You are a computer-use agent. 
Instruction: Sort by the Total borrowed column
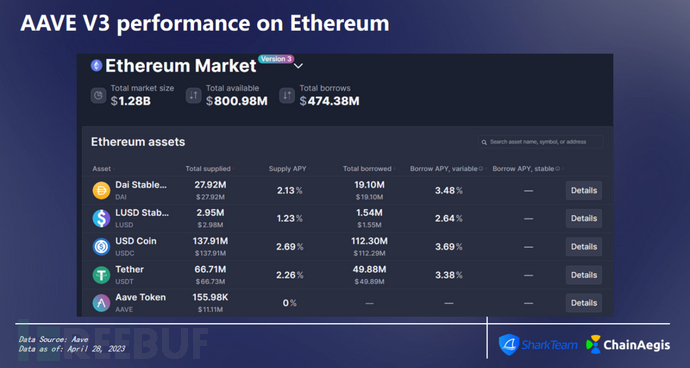tap(369, 169)
